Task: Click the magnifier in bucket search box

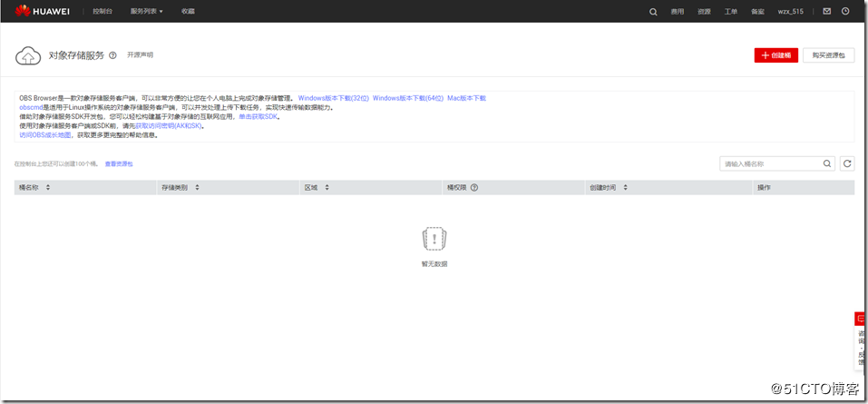Action: pos(827,164)
